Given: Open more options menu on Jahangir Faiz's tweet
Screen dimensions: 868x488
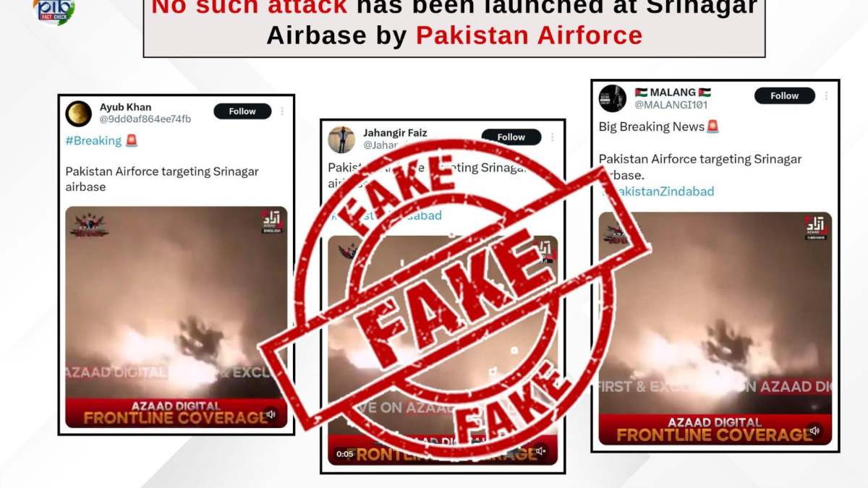Looking at the screenshot, I should (x=552, y=137).
